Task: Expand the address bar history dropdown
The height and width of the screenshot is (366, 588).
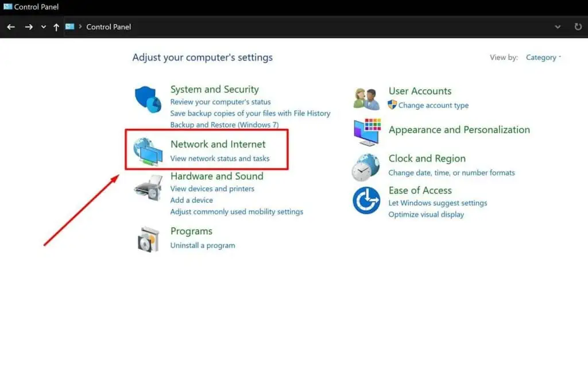Action: coord(558,27)
